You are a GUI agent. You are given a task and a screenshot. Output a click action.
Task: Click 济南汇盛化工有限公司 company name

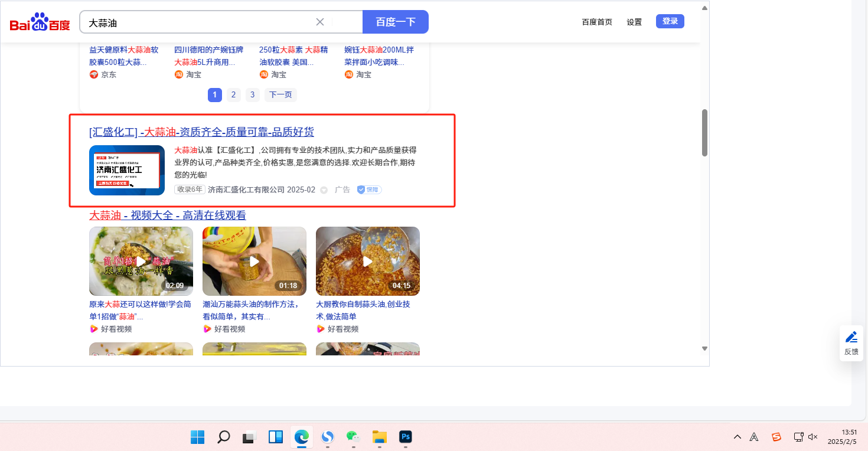coord(246,189)
